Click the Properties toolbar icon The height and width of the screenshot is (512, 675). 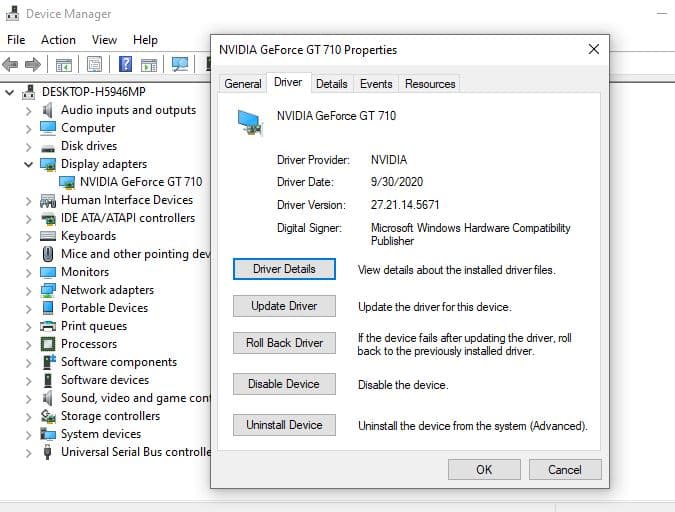(95, 65)
